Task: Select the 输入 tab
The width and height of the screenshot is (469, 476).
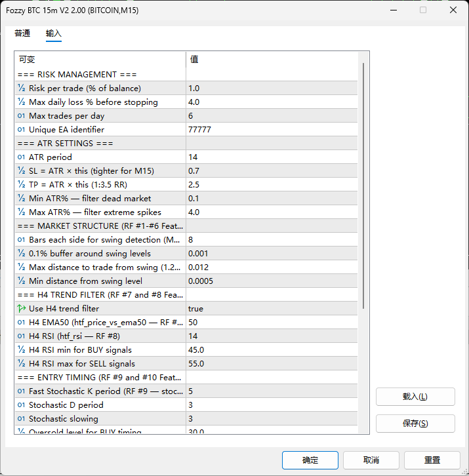Action: click(54, 33)
